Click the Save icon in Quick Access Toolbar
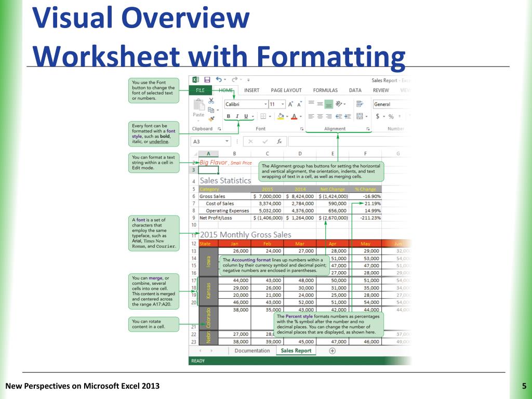The width and height of the screenshot is (532, 399). tap(207, 79)
